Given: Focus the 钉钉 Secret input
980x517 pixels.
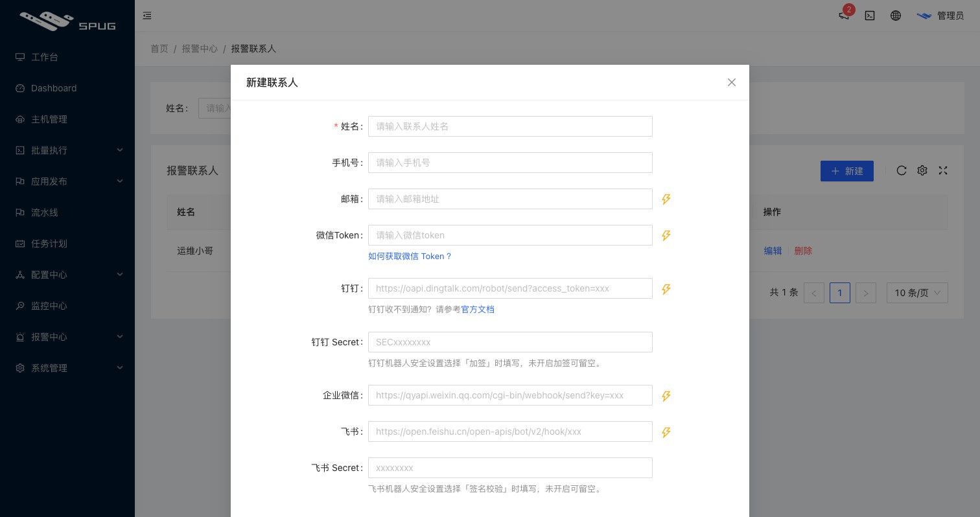Looking at the screenshot, I should click(x=510, y=342).
